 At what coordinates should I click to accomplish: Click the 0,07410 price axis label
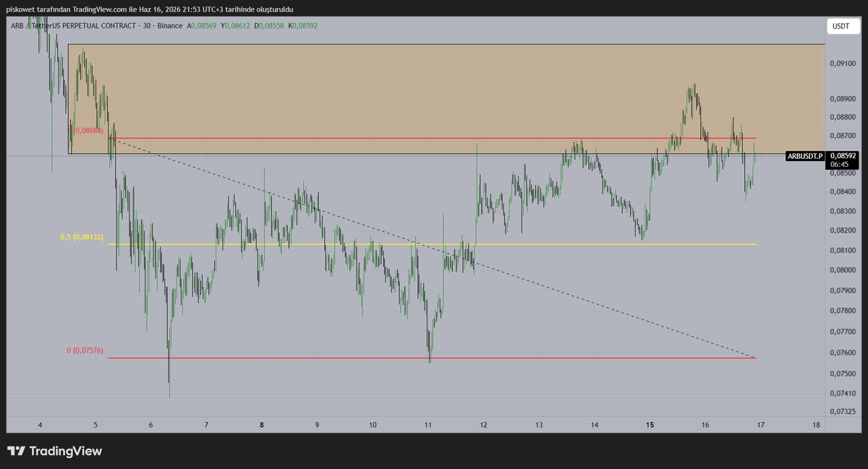[x=841, y=393]
